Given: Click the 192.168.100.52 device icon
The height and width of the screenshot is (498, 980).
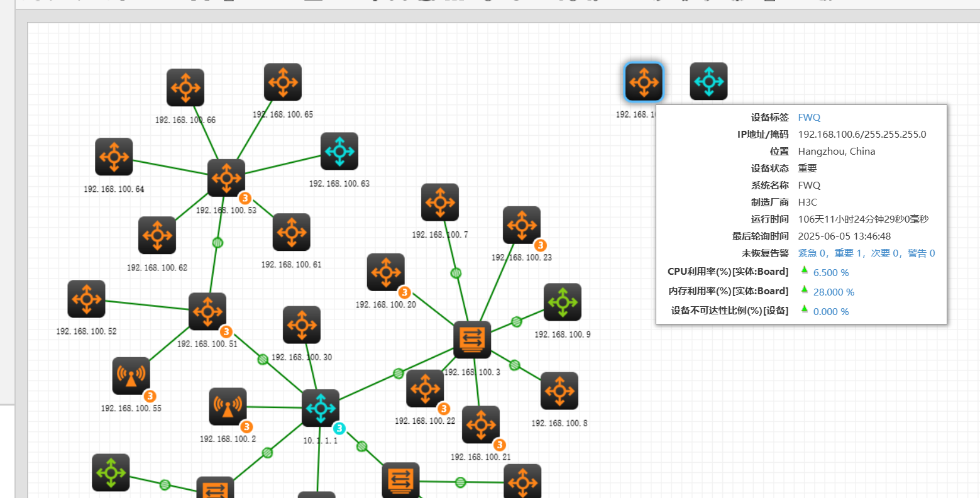Looking at the screenshot, I should (x=87, y=299).
